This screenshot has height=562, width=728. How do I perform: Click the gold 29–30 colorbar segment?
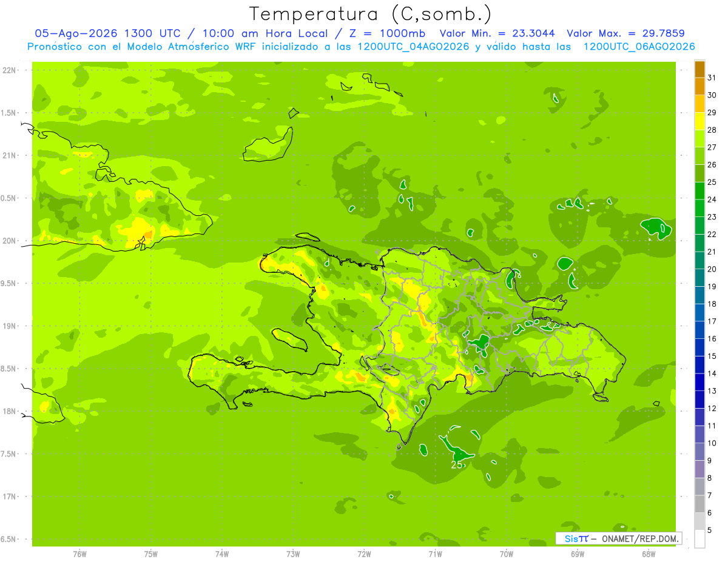click(x=699, y=104)
